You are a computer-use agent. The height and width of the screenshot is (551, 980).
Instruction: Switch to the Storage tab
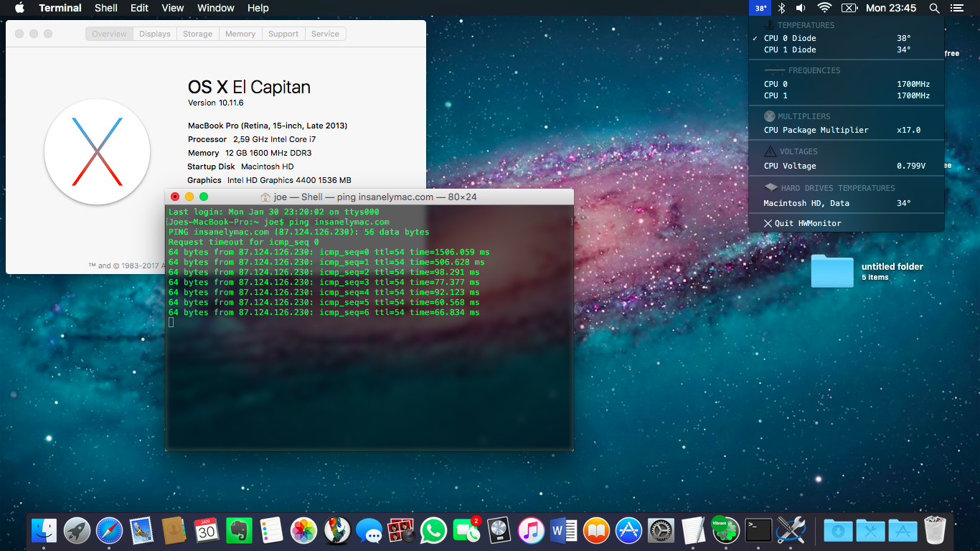(x=197, y=34)
